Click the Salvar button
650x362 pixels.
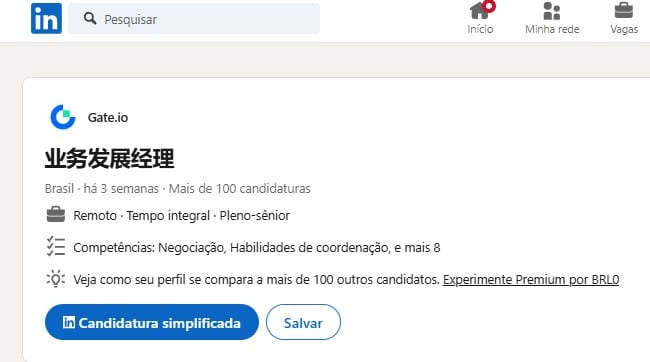point(303,322)
